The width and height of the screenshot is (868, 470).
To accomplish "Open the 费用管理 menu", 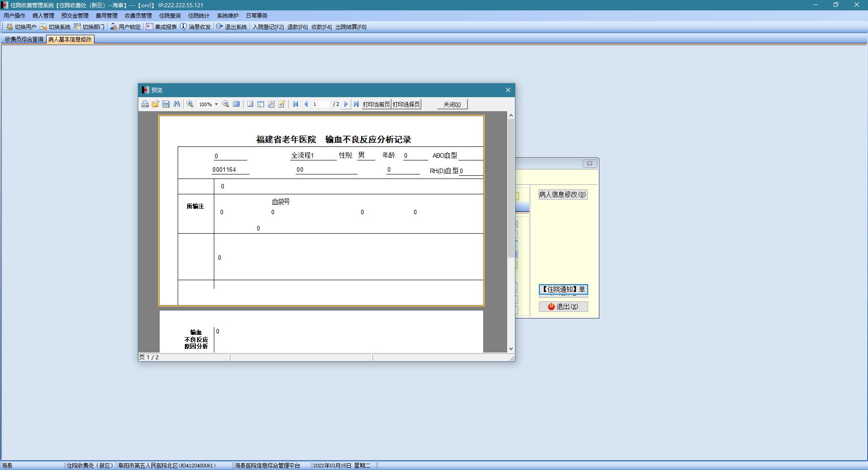I will click(x=107, y=16).
